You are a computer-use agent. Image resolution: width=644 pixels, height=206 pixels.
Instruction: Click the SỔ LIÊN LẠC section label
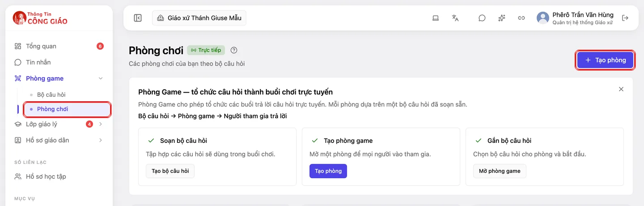pyautogui.click(x=30, y=162)
